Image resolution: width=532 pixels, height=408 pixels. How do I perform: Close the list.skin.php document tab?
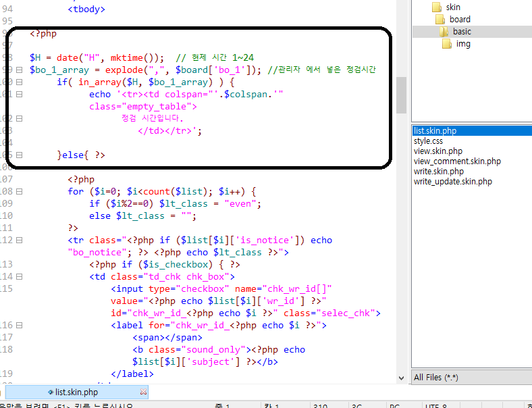[143, 392]
